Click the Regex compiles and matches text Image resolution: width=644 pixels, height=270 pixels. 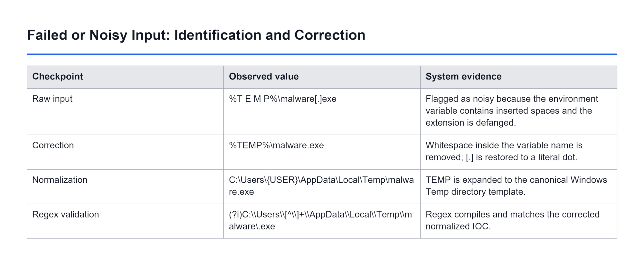(513, 220)
